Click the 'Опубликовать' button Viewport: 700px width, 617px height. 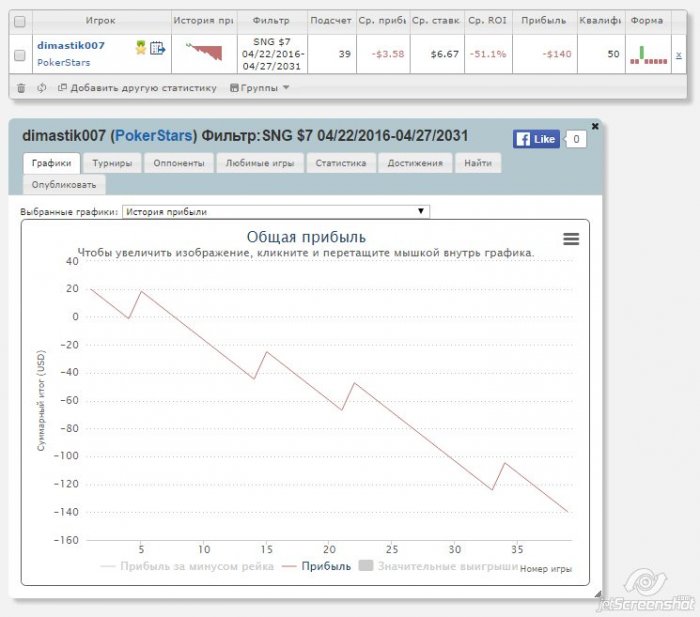pos(63,185)
